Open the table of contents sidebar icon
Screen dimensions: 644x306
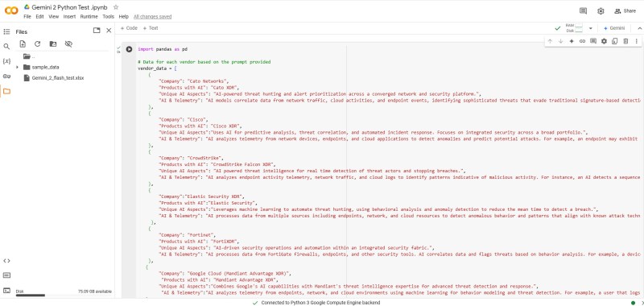6,31
